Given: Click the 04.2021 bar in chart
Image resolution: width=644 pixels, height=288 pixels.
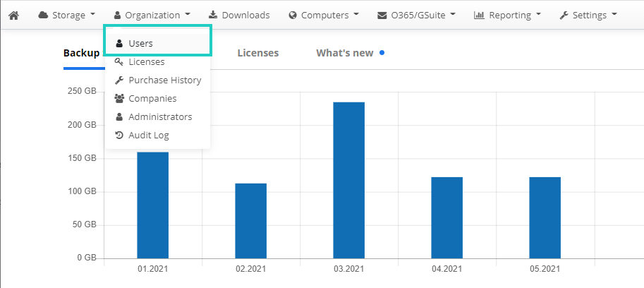Looking at the screenshot, I should click(447, 217).
